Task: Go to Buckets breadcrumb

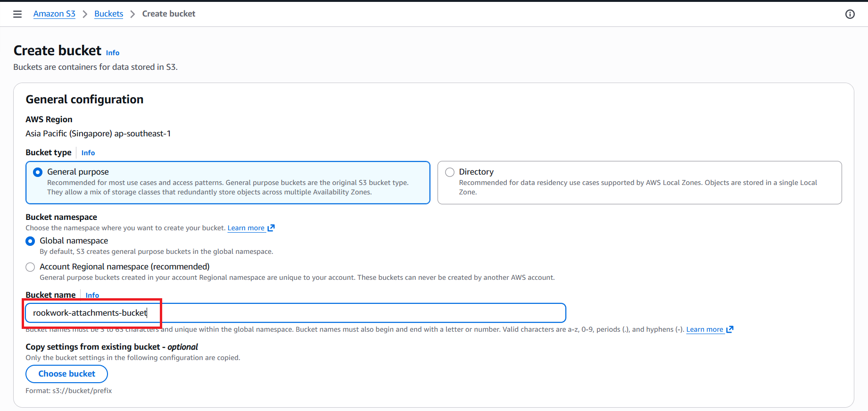Action: coord(108,14)
